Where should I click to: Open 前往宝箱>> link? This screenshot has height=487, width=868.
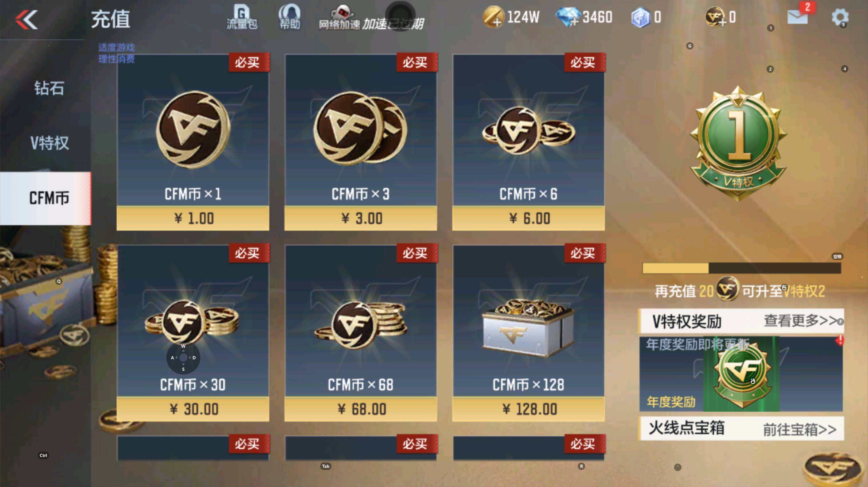coord(800,429)
